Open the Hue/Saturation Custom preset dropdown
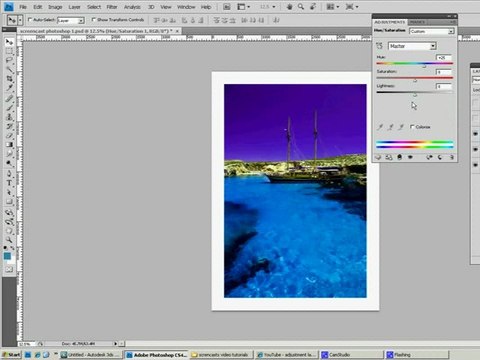Screen dimensions: 480x360 pos(432,31)
